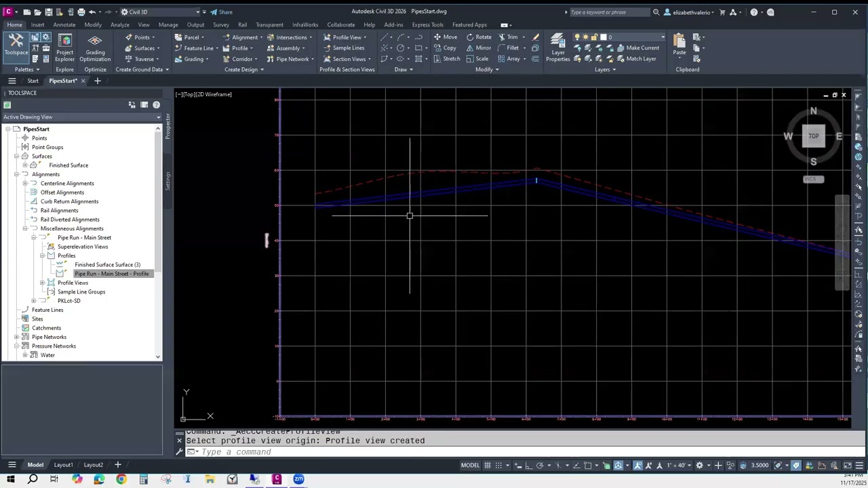868x488 pixels.
Task: Open the Points dropdown in ribbon
Action: point(140,37)
